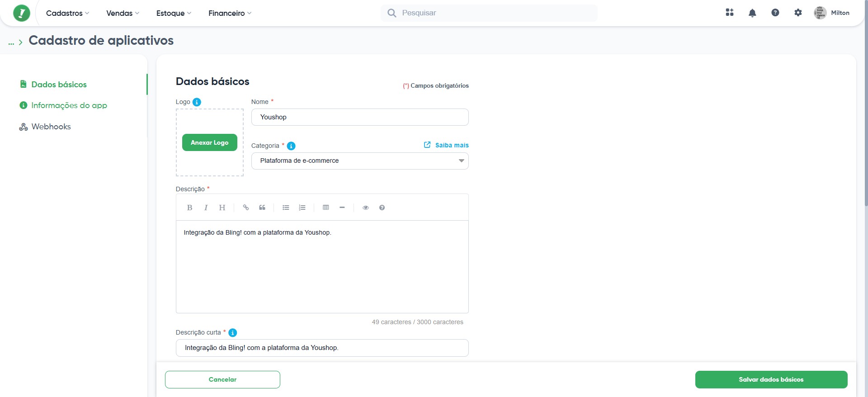868x397 pixels.
Task: Insert numbered list in description editor
Action: 302,208
